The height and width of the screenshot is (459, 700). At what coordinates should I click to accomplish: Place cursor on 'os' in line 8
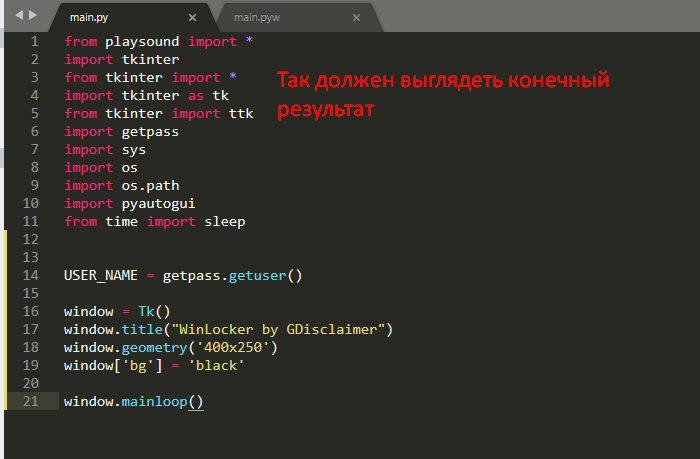(x=129, y=167)
